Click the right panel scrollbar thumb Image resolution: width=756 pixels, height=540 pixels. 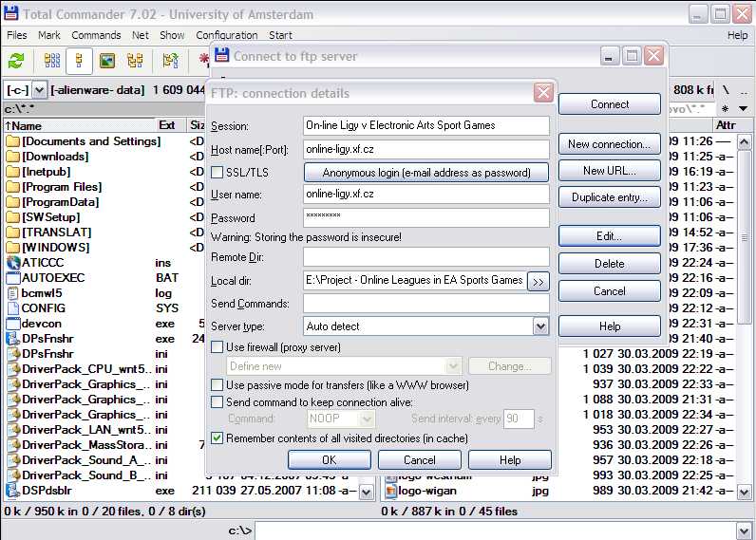point(744,237)
